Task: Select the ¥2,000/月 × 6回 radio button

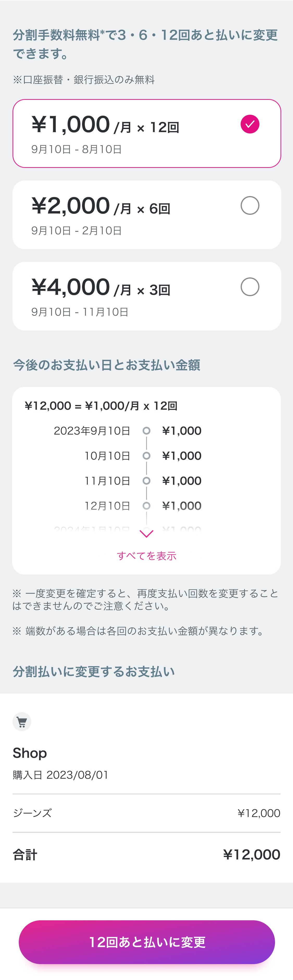Action: pos(250,205)
